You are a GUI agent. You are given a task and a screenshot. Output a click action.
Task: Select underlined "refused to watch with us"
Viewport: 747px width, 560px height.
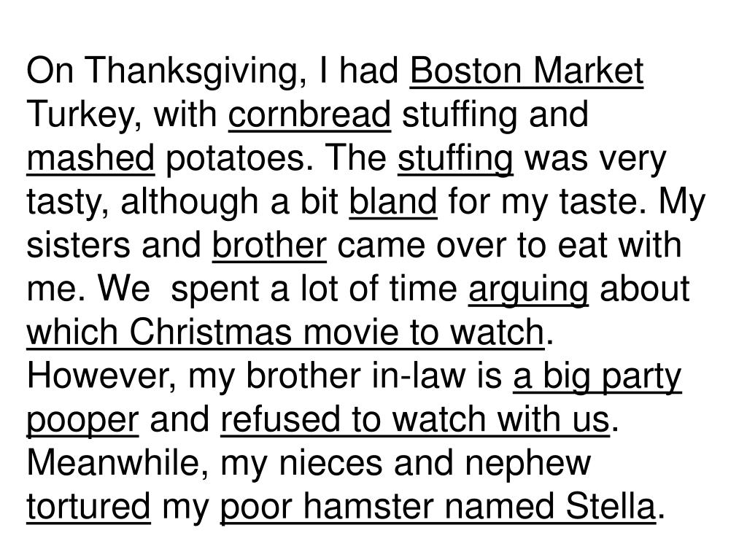(415, 421)
